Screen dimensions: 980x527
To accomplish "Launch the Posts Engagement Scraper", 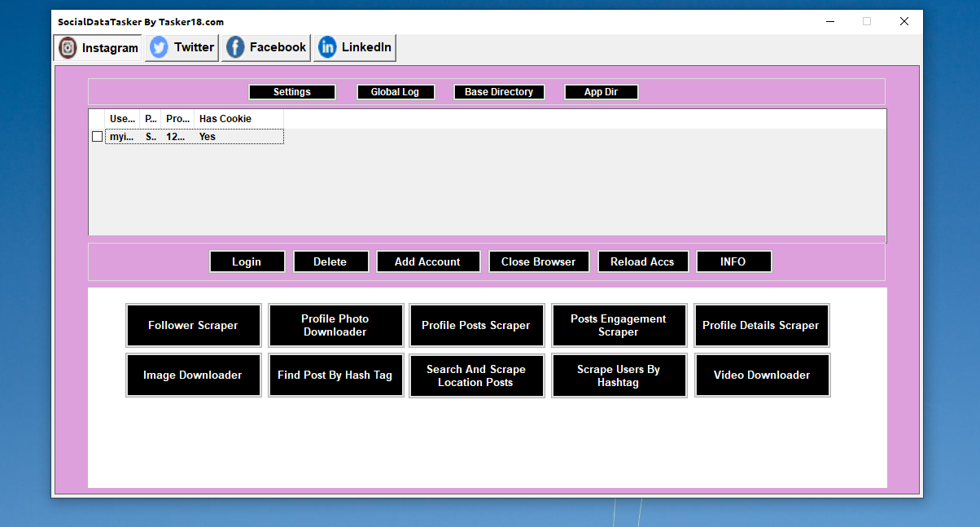I will click(619, 325).
